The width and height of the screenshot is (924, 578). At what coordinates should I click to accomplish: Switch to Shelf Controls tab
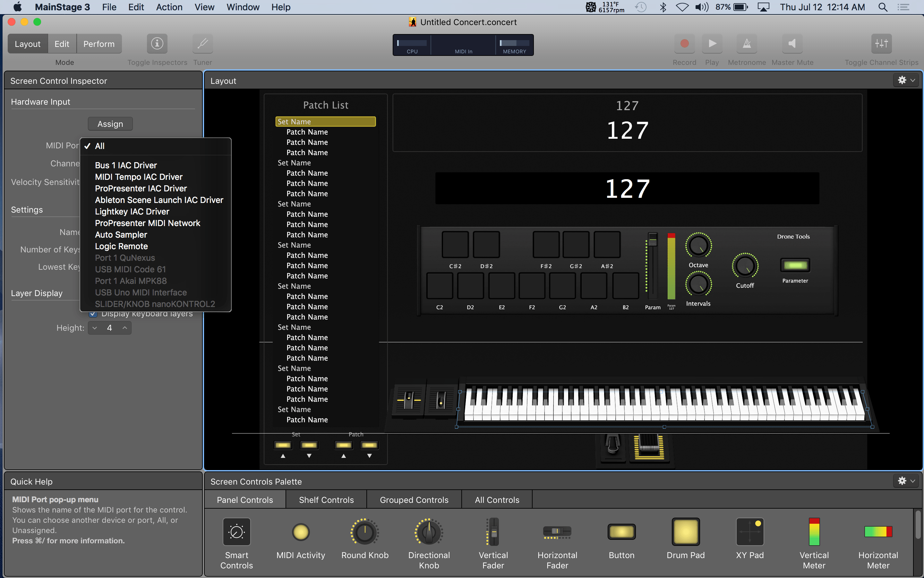tap(327, 500)
